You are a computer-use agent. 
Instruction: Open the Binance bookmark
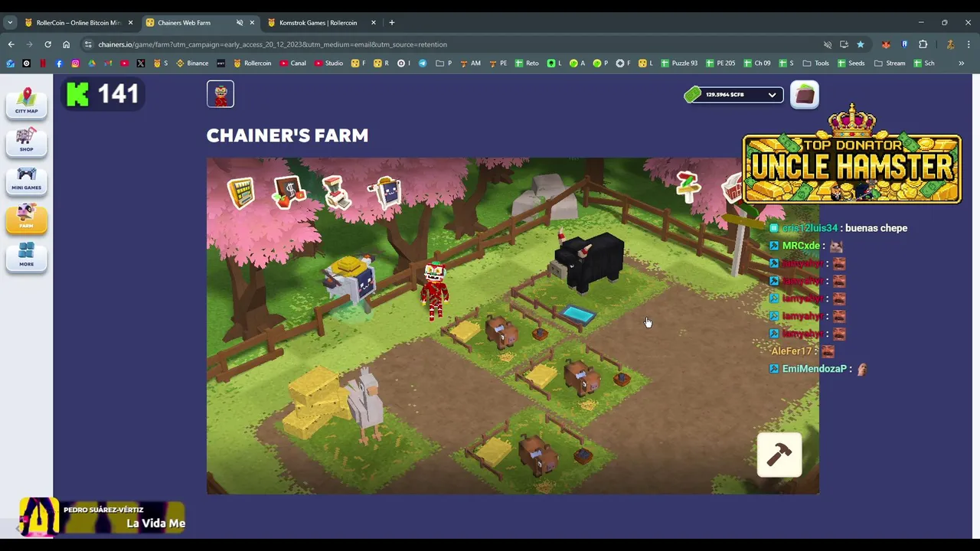coord(192,64)
